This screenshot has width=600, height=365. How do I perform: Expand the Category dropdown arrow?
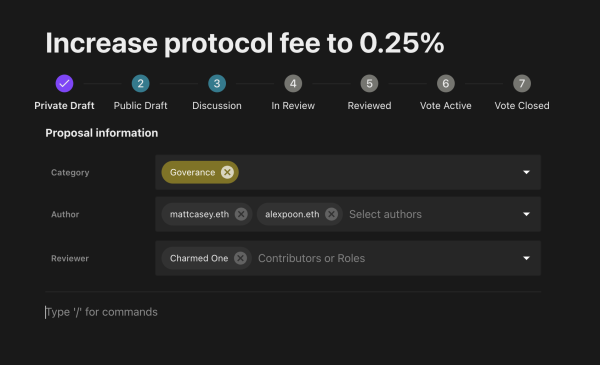click(x=527, y=173)
